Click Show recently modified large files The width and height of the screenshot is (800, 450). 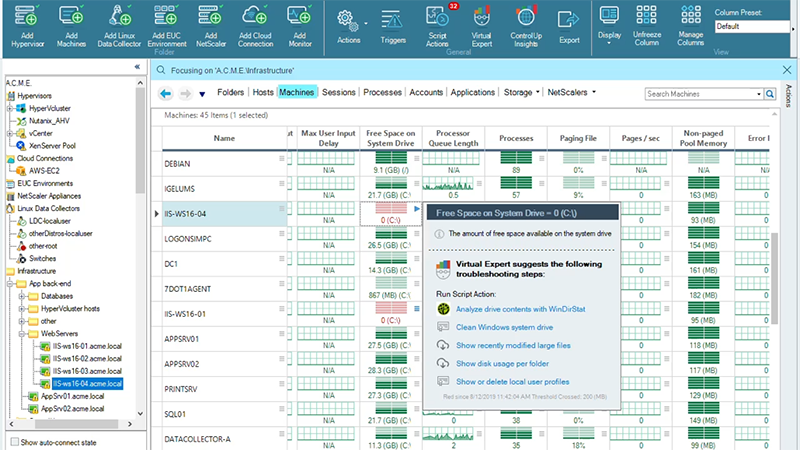(513, 345)
